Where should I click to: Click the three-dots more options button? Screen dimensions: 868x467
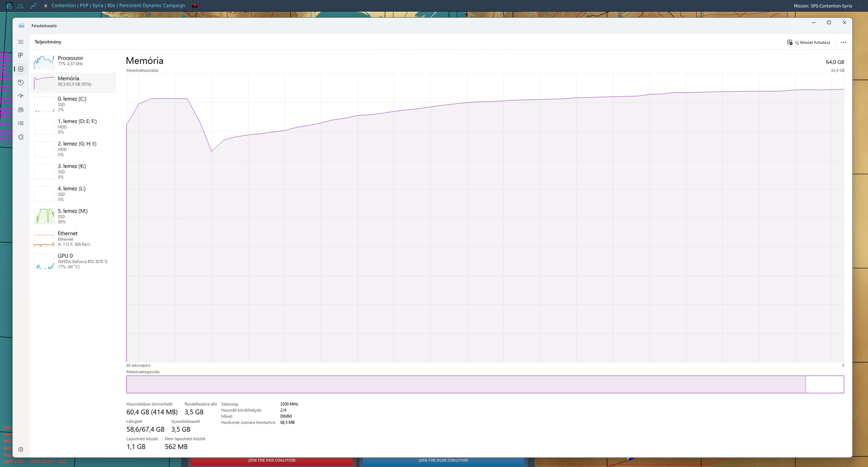[843, 42]
